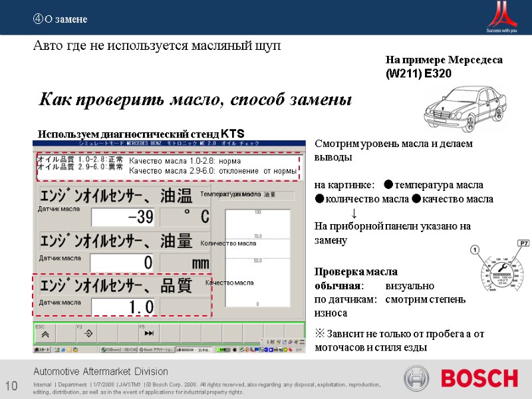532x399 pixels.
Task: Click the Japanese heading ending with 品質
Action: (116, 285)
